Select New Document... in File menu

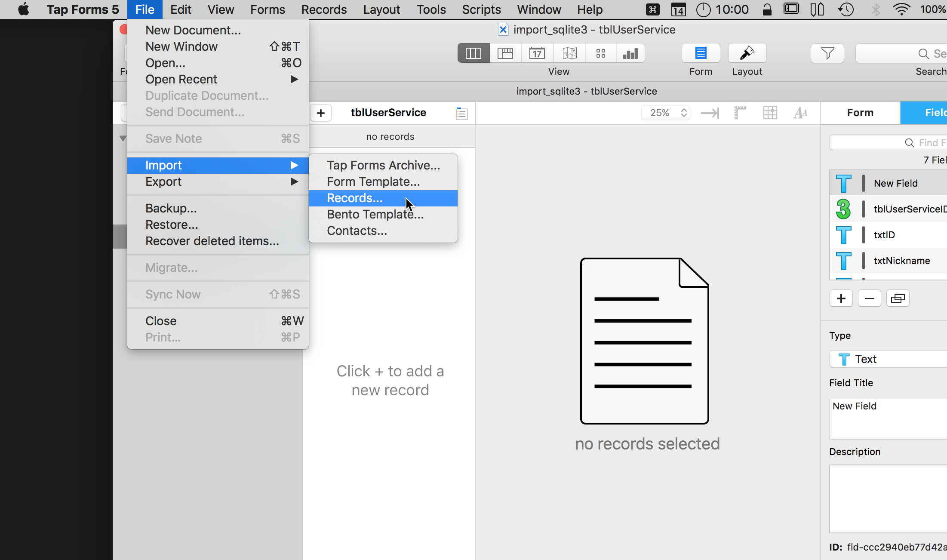[218, 30]
